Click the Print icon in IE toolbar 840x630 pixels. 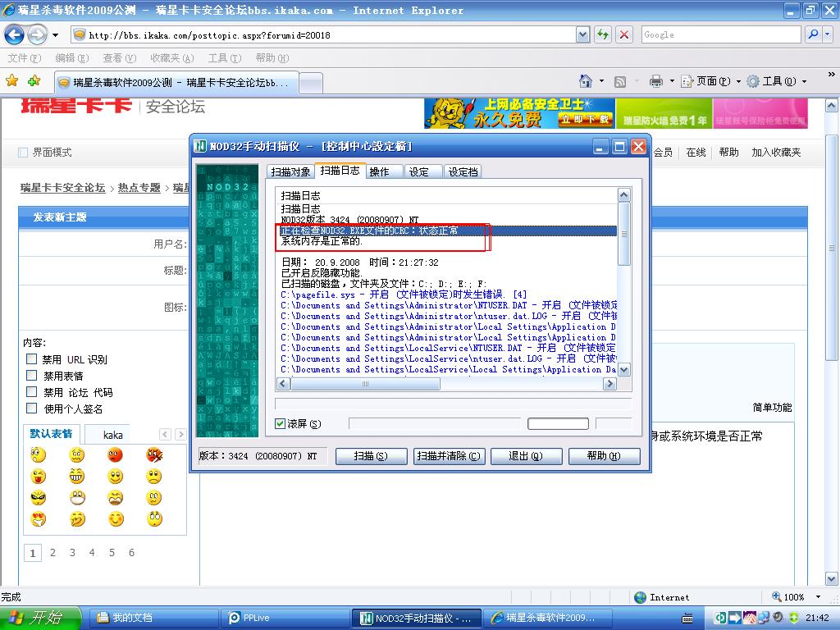point(655,81)
